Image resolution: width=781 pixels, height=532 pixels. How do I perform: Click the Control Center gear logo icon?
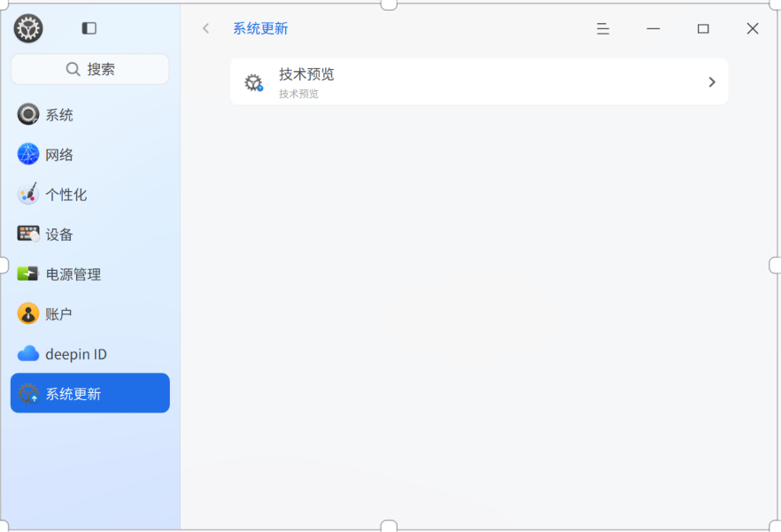28,28
